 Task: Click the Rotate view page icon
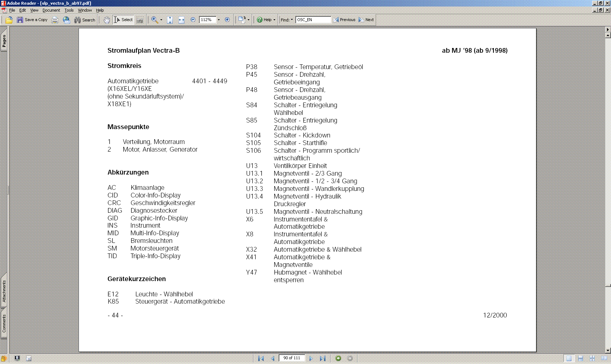point(242,20)
